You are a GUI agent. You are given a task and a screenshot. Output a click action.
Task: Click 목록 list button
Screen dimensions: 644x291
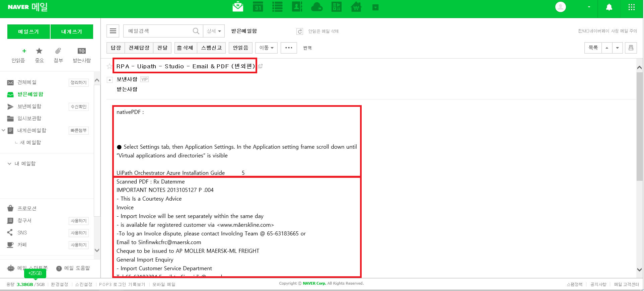593,48
